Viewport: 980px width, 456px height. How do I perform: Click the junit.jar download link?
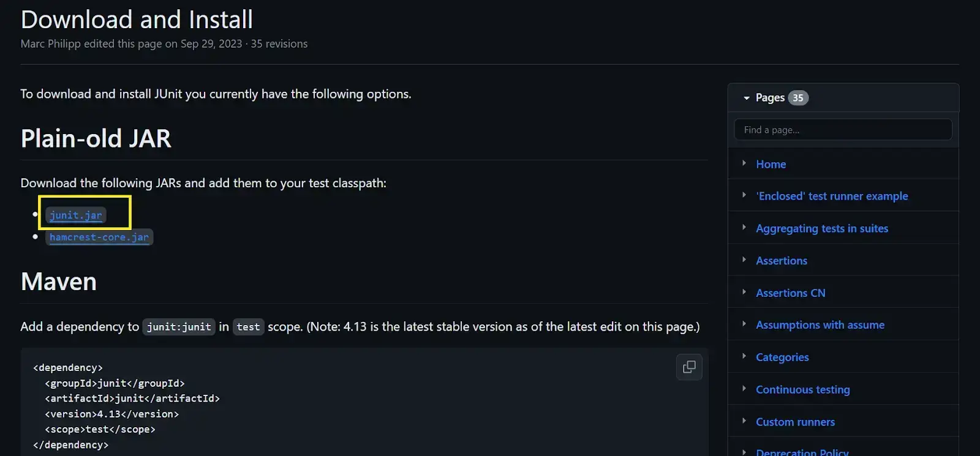76,215
